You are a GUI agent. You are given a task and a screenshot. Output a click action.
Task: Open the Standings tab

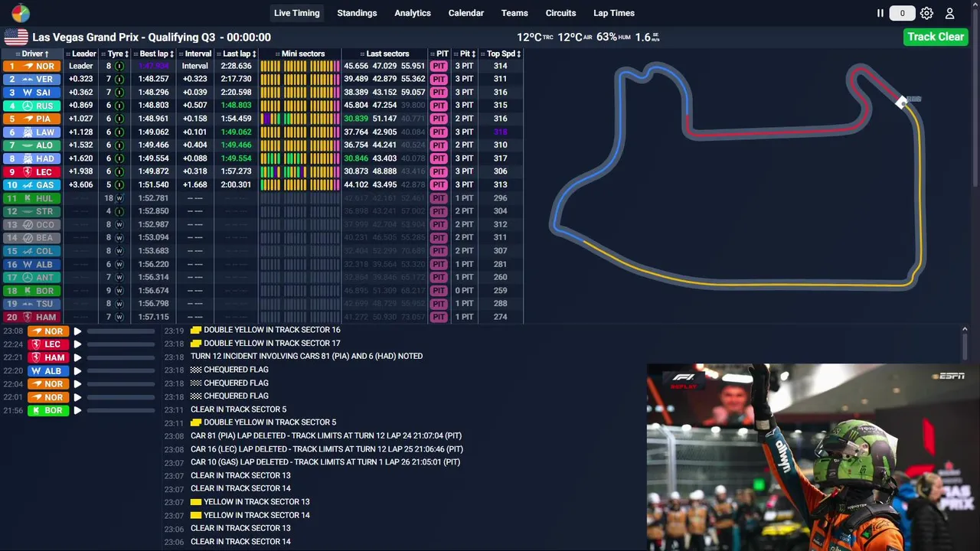[357, 13]
